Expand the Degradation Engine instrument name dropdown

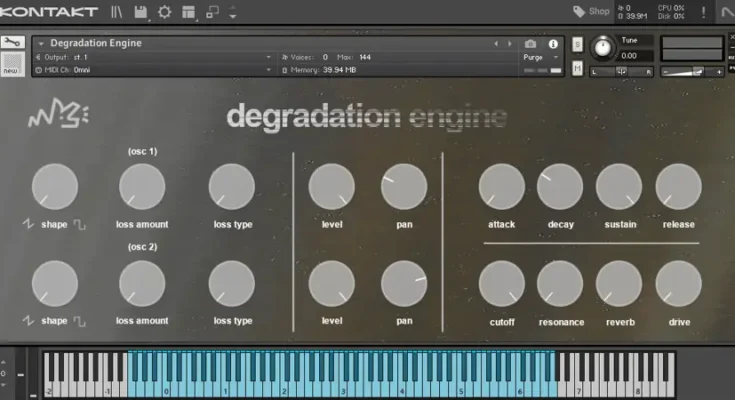coord(40,44)
